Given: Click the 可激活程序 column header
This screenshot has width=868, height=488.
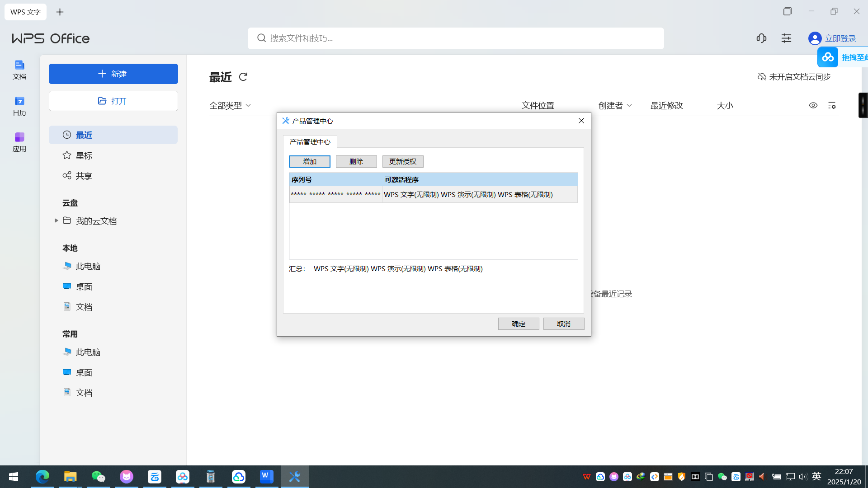Looking at the screenshot, I should click(x=480, y=179).
